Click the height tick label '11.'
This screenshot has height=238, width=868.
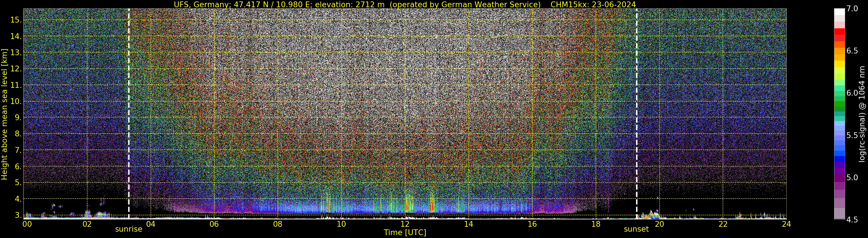[16, 85]
